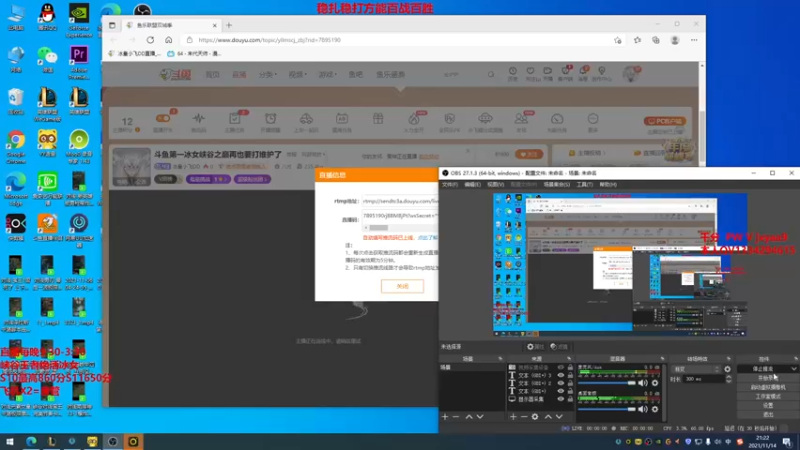Refresh the Douyu page in Edge
The image size is (800, 450).
pos(150,40)
